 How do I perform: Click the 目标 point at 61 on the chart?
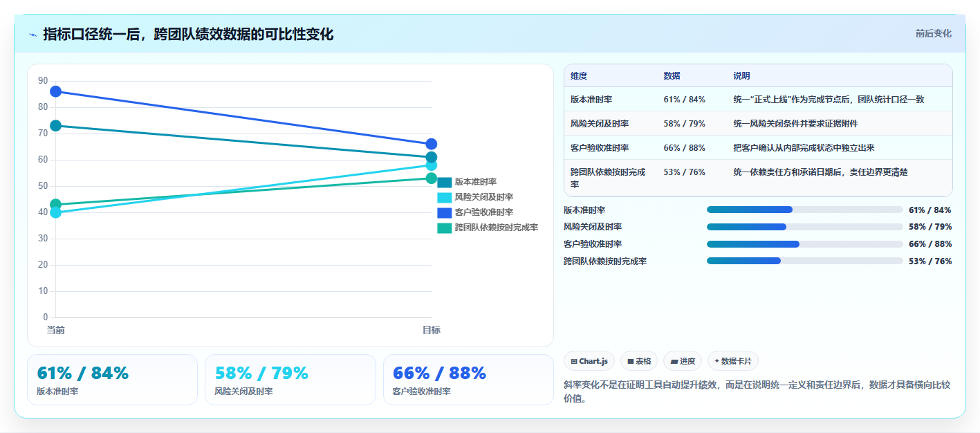(x=432, y=157)
